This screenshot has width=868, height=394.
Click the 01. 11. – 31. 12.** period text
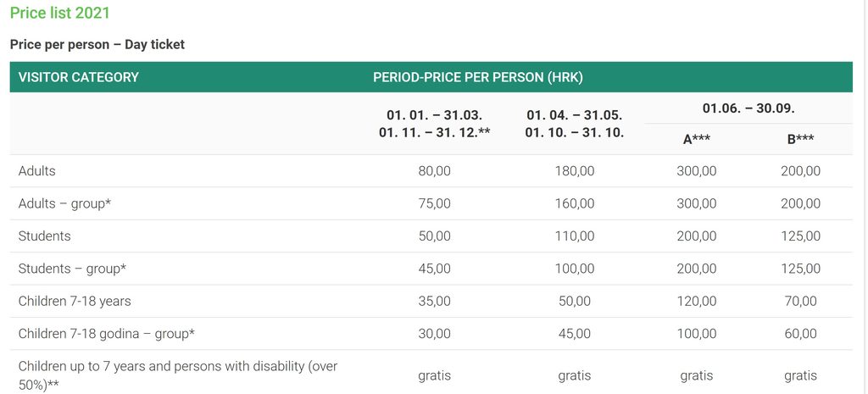[x=435, y=133]
